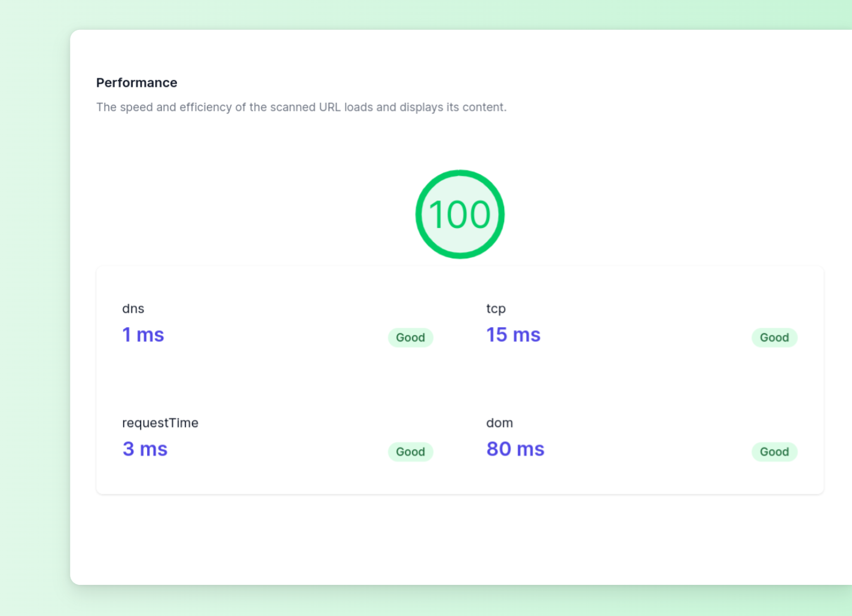852x616 pixels.
Task: Click the Good badge next to dom
Action: click(774, 452)
